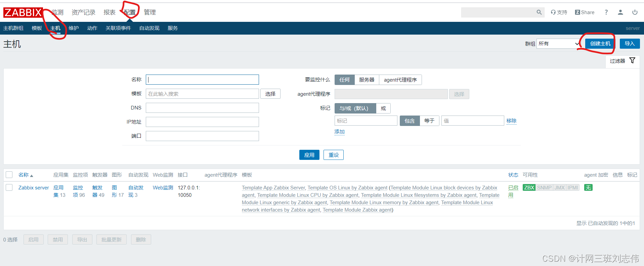Click the Enabled status link
Screen dimensions: 644x266
pyautogui.click(x=513, y=191)
